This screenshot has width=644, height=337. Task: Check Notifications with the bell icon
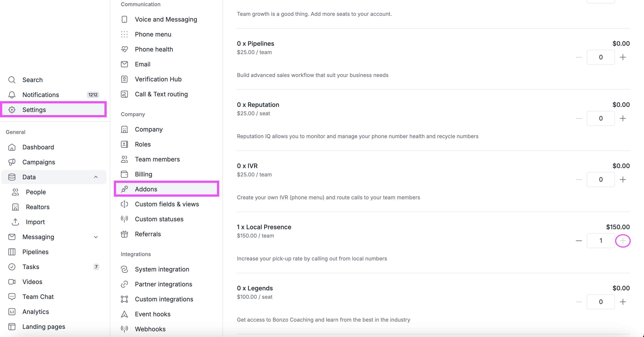tap(12, 95)
